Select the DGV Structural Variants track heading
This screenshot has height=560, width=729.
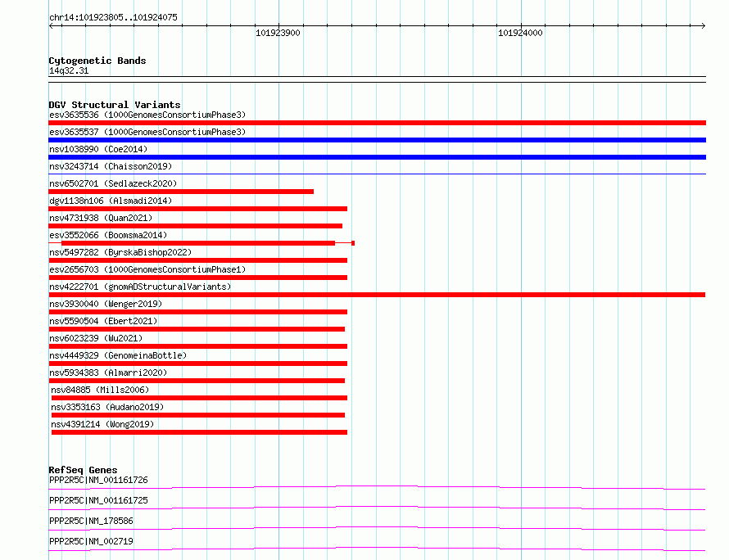tap(115, 105)
